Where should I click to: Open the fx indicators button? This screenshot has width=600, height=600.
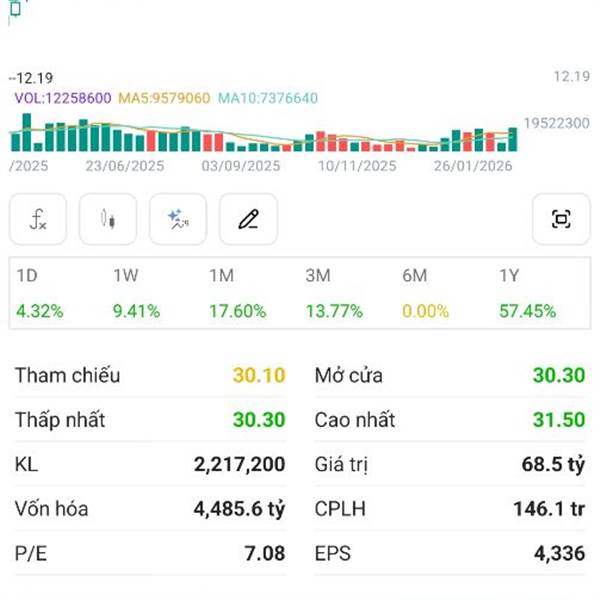tap(38, 219)
